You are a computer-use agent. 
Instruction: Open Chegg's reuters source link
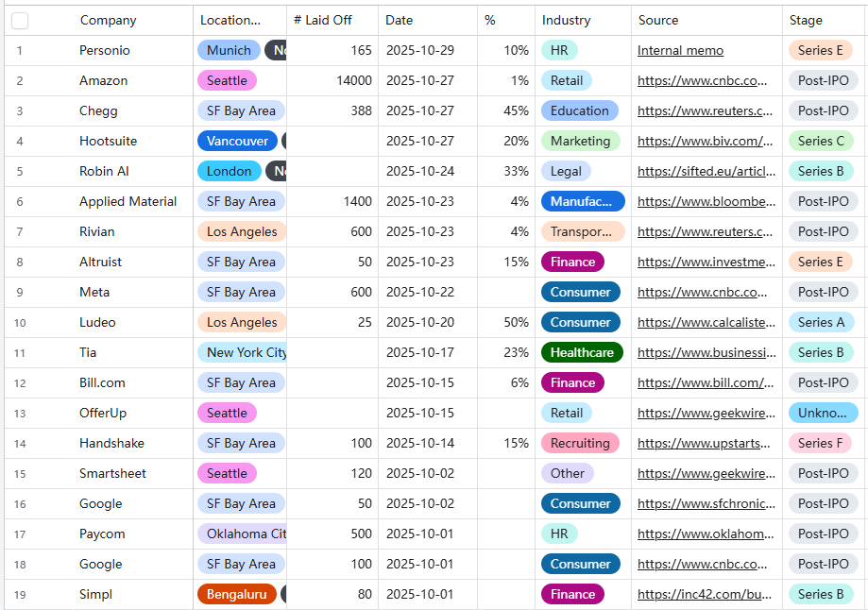click(705, 110)
